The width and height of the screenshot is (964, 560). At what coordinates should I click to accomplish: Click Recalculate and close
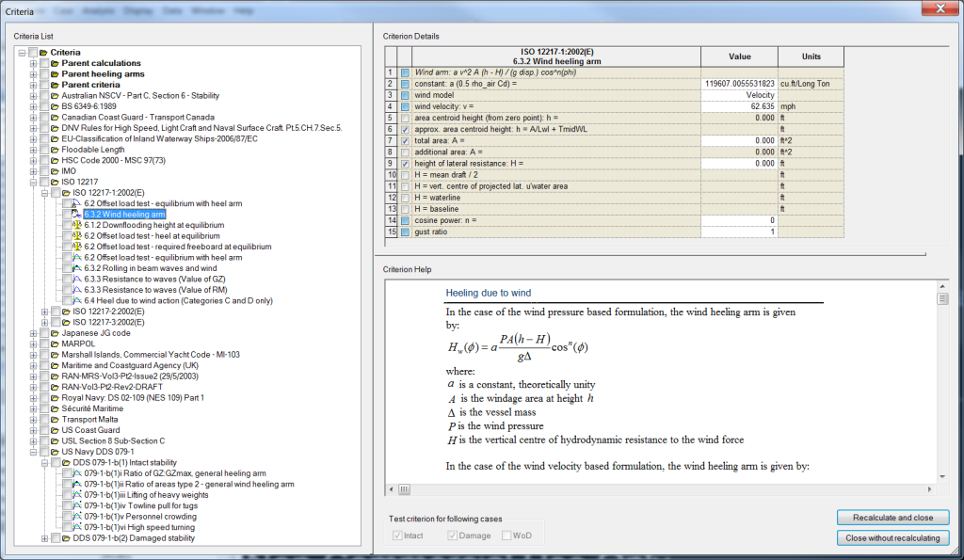tap(892, 518)
